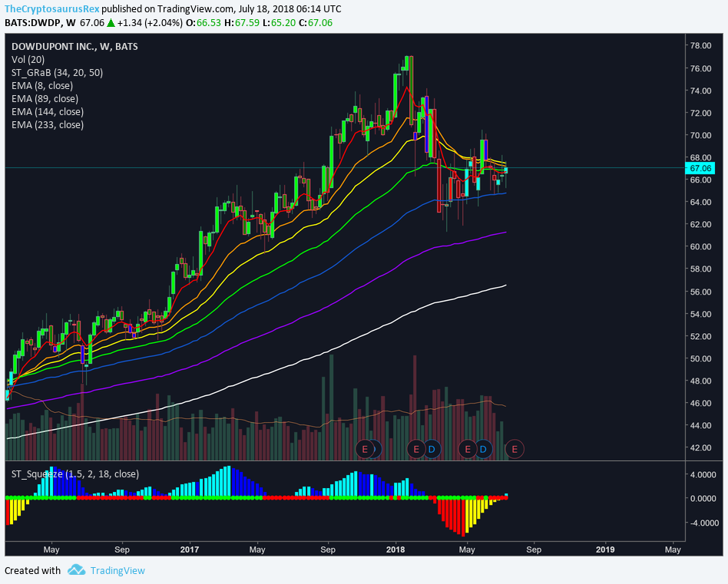Screen dimensions: 728x584
Task: Click the 0.0000 squeeze axis label
Action: pos(703,498)
